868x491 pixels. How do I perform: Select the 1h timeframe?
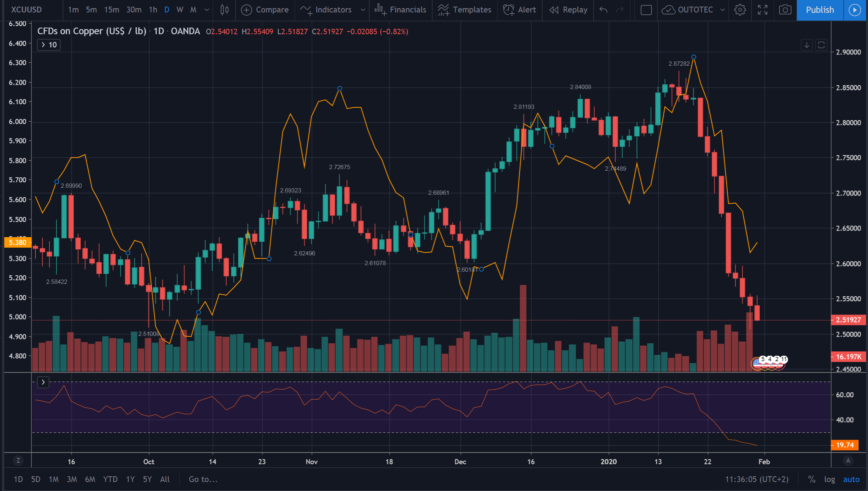click(x=153, y=10)
